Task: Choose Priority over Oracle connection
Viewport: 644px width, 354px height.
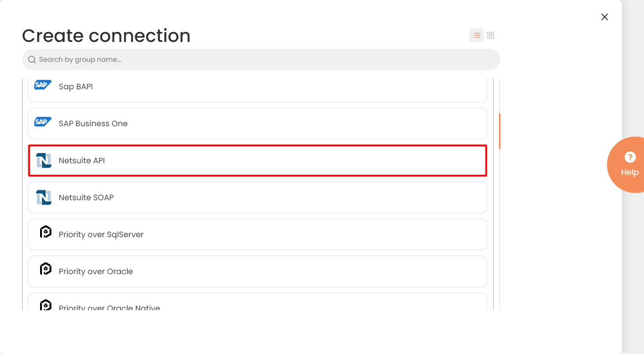Action: [258, 271]
